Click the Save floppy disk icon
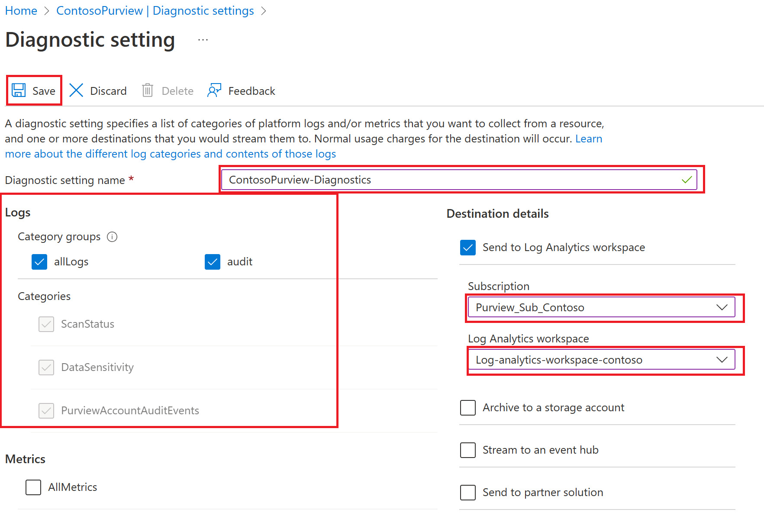764x532 pixels. click(19, 90)
